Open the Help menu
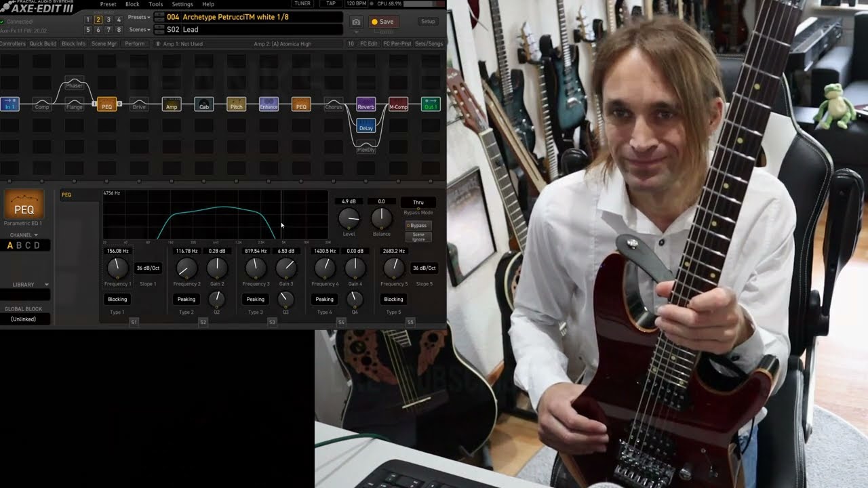The image size is (868, 488). click(x=208, y=4)
